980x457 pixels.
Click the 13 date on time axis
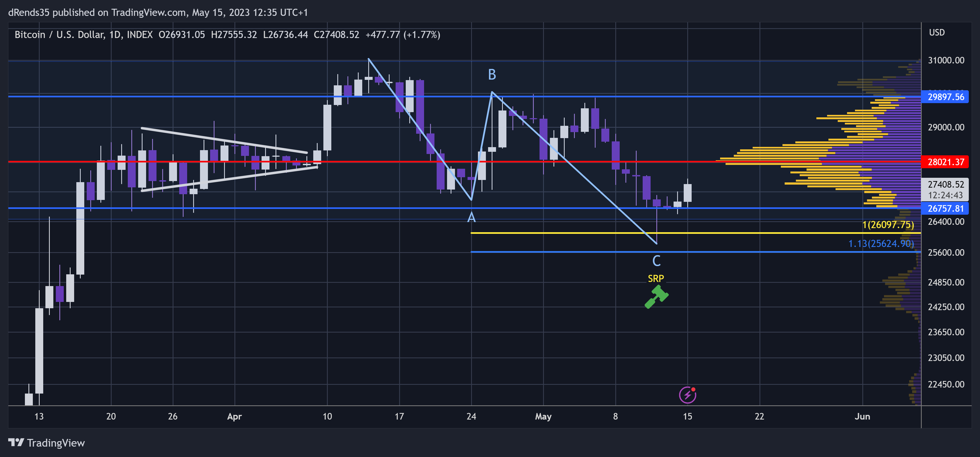pyautogui.click(x=39, y=416)
